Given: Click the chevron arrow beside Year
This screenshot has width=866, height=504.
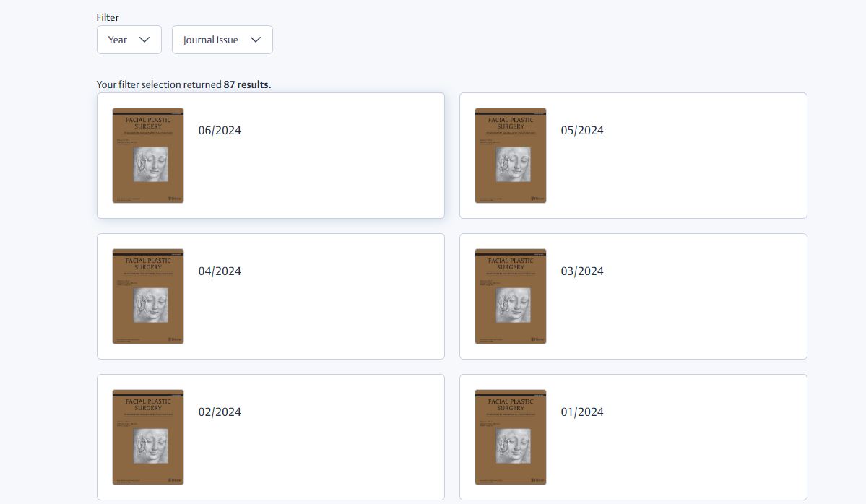Looking at the screenshot, I should point(144,40).
